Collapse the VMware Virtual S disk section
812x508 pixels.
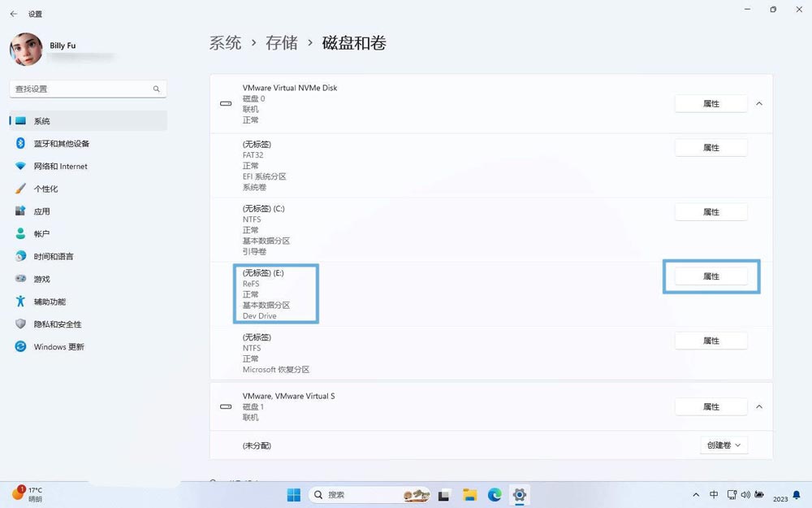tap(759, 406)
